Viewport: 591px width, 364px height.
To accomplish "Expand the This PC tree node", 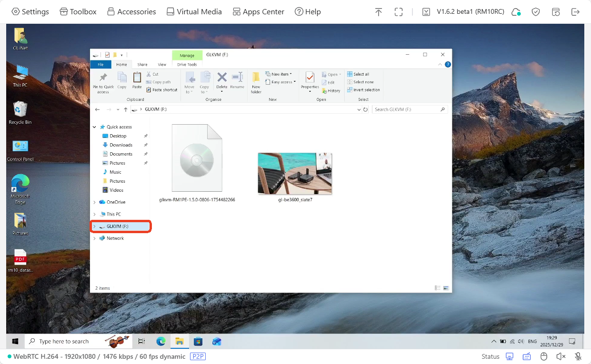I will coord(94,214).
